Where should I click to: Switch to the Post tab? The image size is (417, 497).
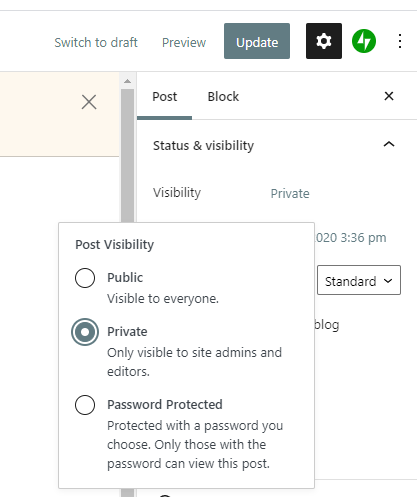tap(164, 97)
